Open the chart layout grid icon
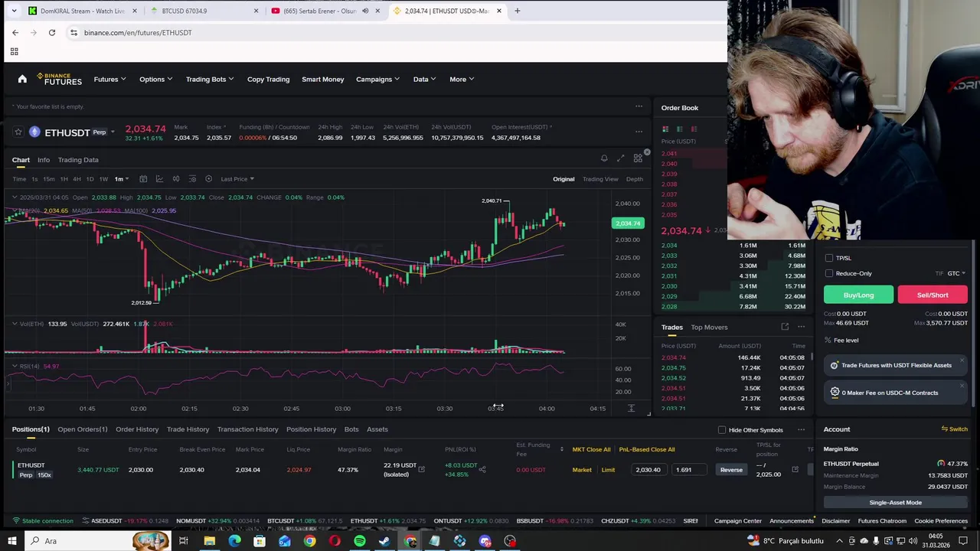 [638, 158]
